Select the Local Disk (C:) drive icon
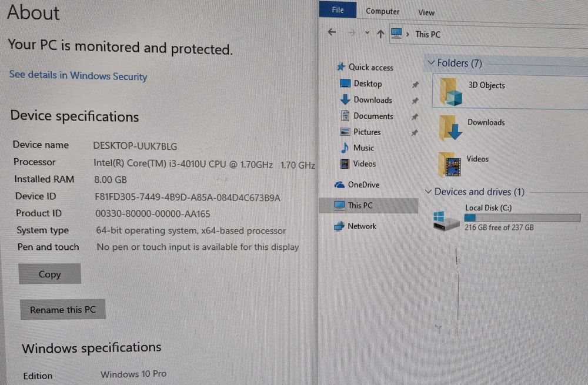The image size is (588, 385). point(445,221)
